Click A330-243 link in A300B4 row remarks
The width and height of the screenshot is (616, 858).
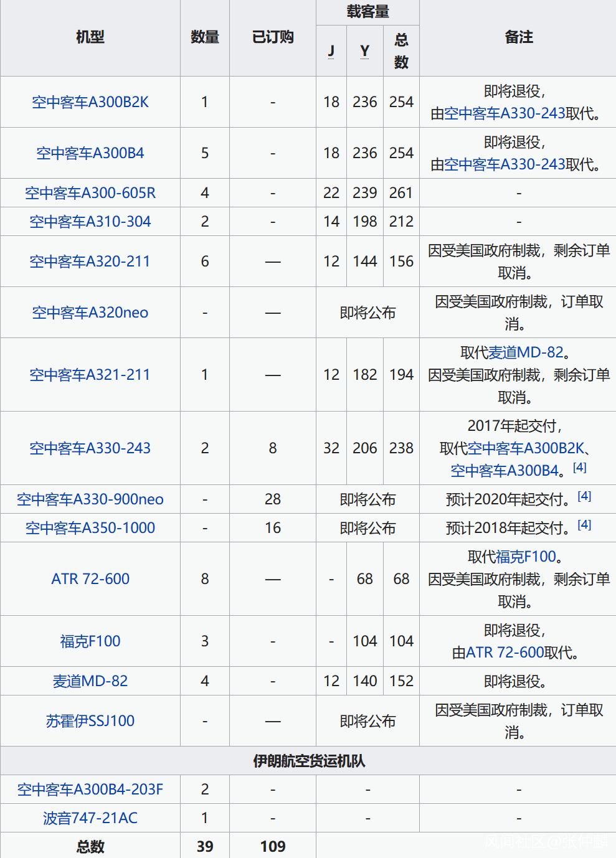pyautogui.click(x=505, y=164)
